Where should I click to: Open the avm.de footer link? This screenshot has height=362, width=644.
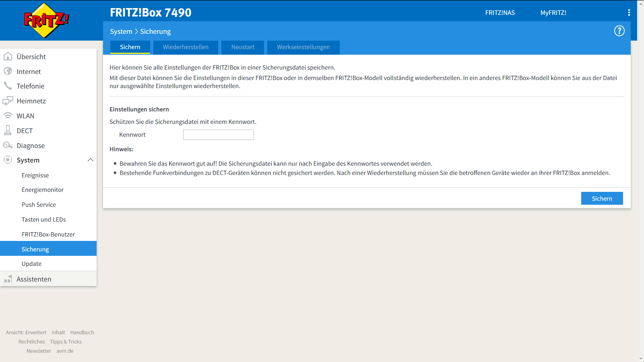(x=65, y=351)
